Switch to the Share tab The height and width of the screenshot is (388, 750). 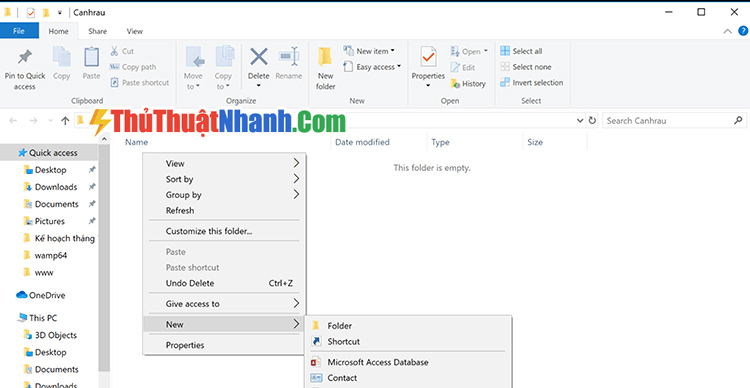tap(98, 31)
